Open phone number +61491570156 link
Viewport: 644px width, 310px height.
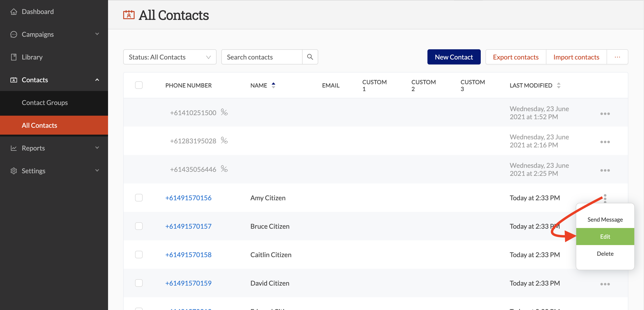[x=189, y=198]
